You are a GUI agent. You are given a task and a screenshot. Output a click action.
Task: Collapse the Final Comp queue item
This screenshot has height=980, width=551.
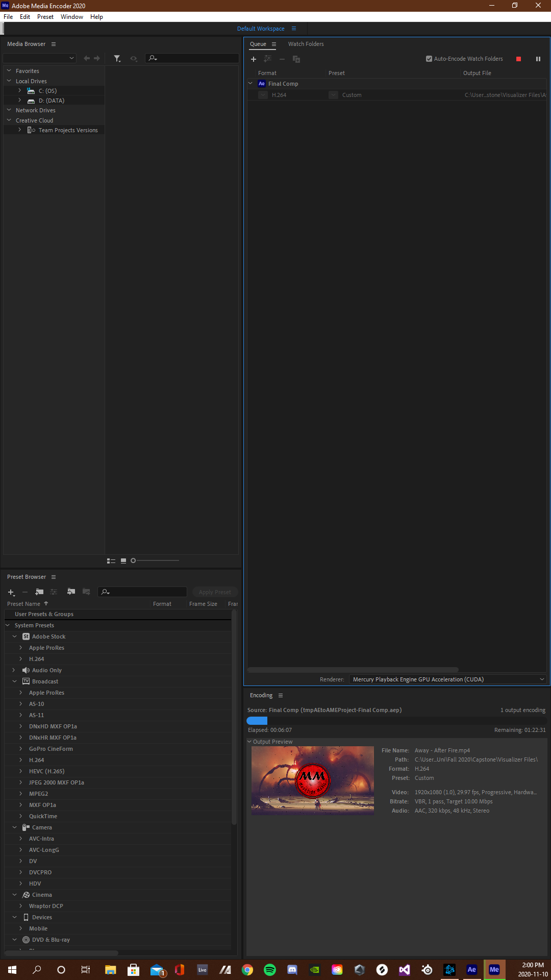tap(251, 84)
